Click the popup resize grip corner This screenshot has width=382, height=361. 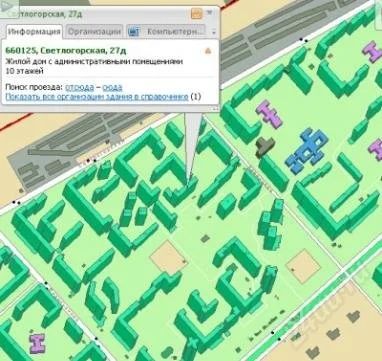[x=215, y=109]
